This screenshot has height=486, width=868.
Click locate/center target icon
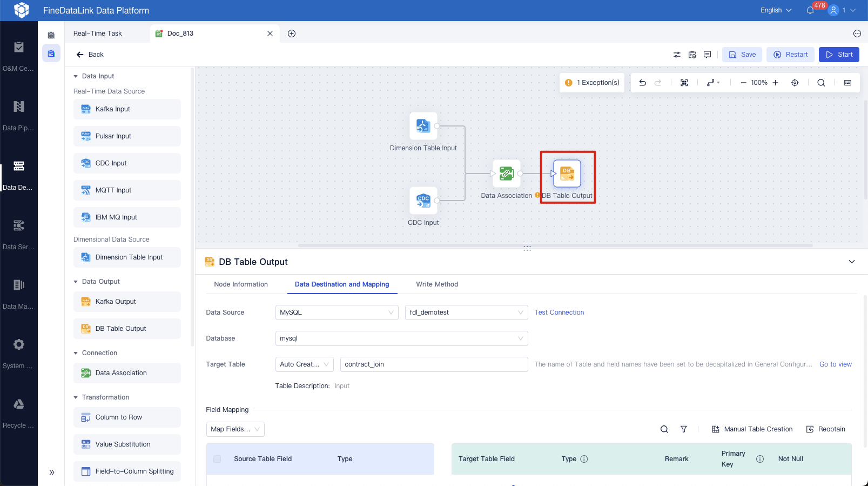coord(795,83)
